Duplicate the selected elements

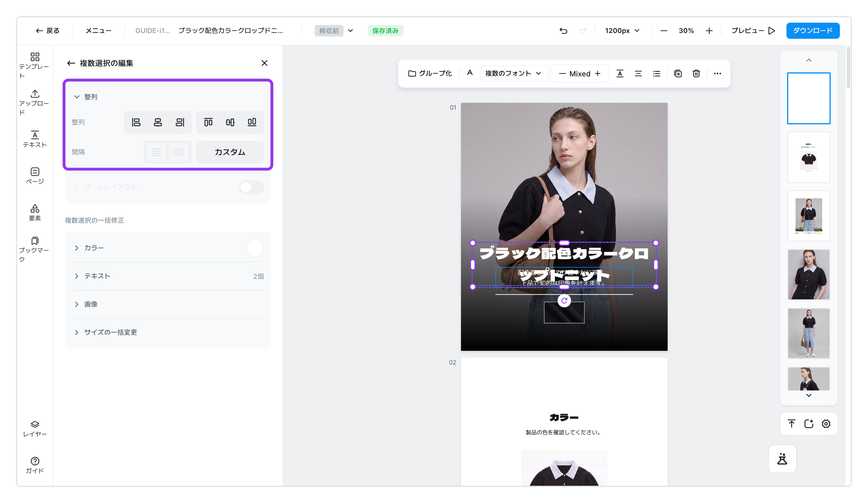click(678, 73)
